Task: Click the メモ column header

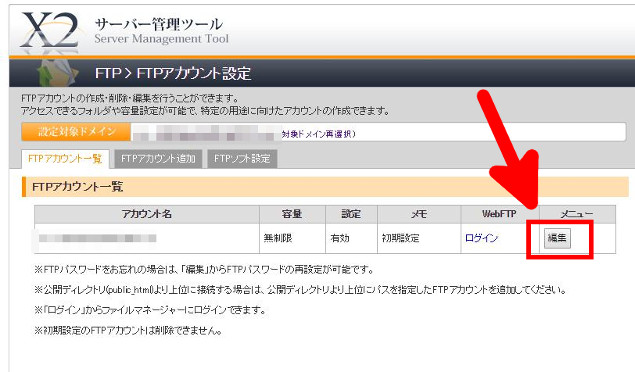Action: point(419,214)
